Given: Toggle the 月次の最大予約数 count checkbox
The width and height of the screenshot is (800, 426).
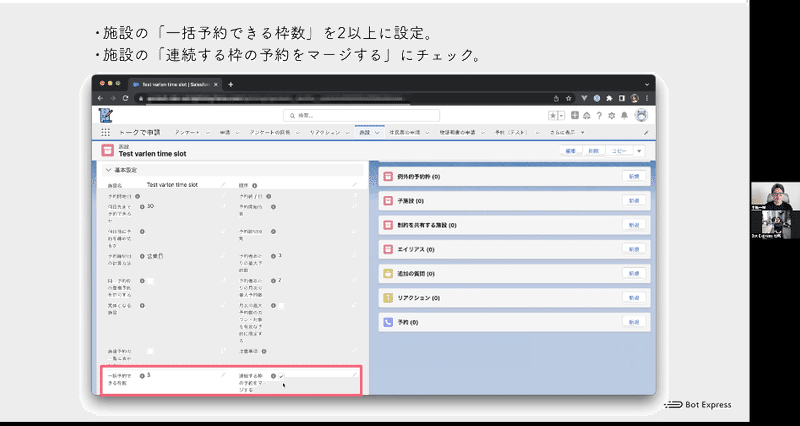Looking at the screenshot, I should click(x=281, y=306).
